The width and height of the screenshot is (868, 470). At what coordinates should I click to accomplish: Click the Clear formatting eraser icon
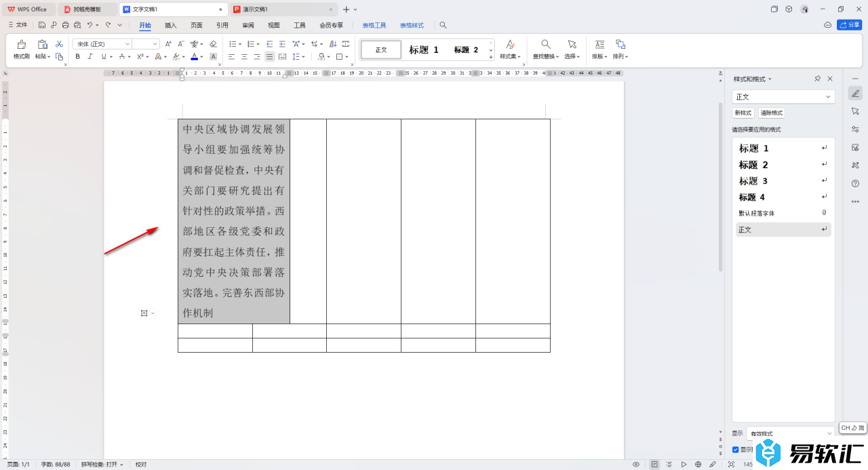pyautogui.click(x=213, y=43)
